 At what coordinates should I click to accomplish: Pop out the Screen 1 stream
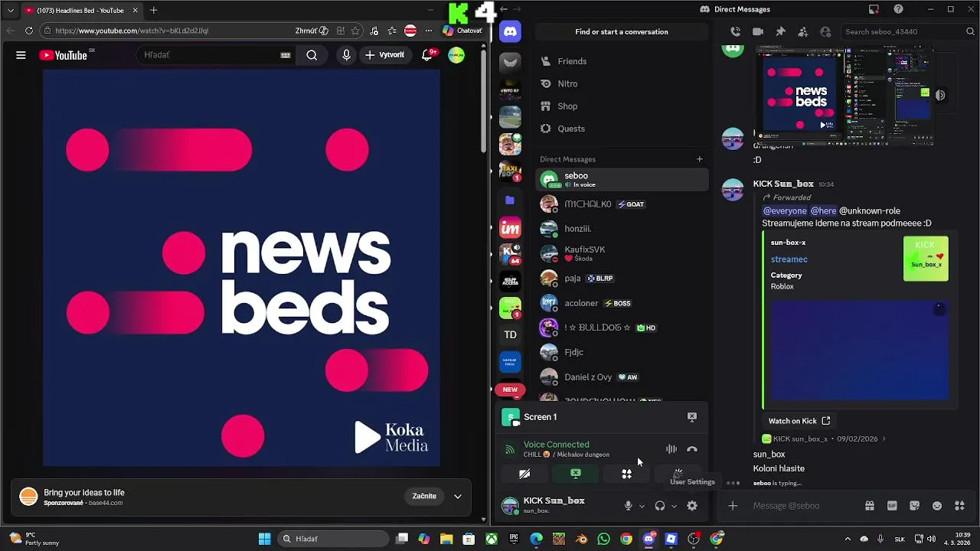[692, 417]
